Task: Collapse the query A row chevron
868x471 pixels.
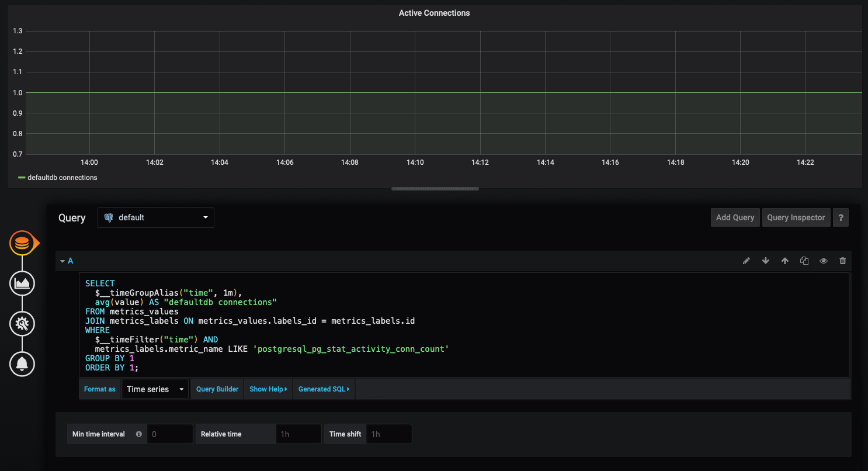Action: (63, 261)
